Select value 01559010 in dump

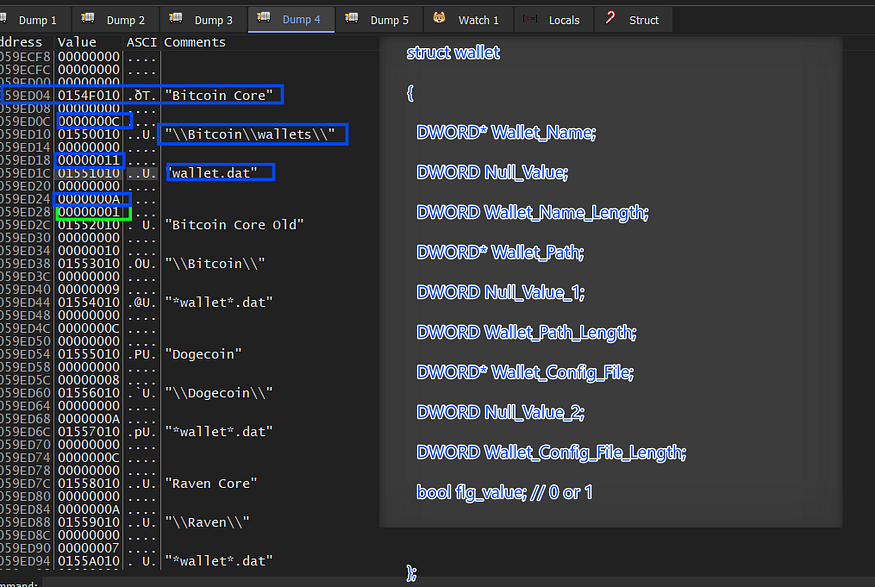point(89,522)
